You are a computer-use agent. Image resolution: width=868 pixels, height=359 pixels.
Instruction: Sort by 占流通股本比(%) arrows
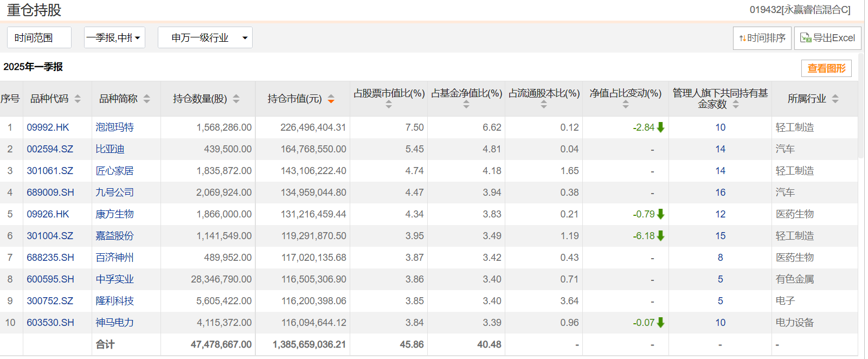click(544, 105)
